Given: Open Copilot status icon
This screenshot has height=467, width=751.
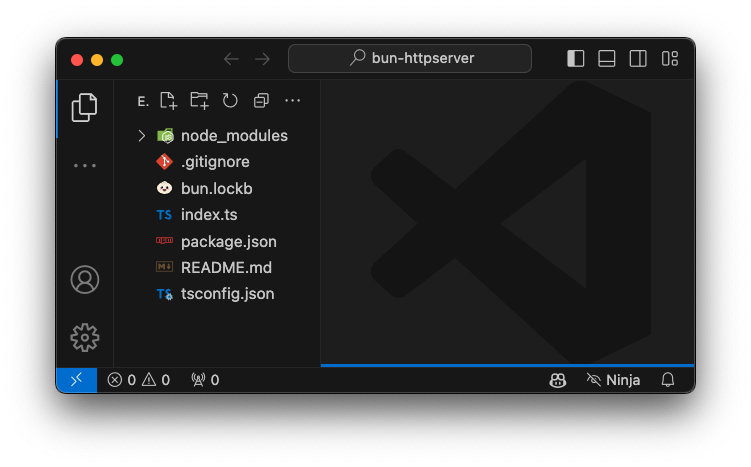Looking at the screenshot, I should click(x=558, y=380).
